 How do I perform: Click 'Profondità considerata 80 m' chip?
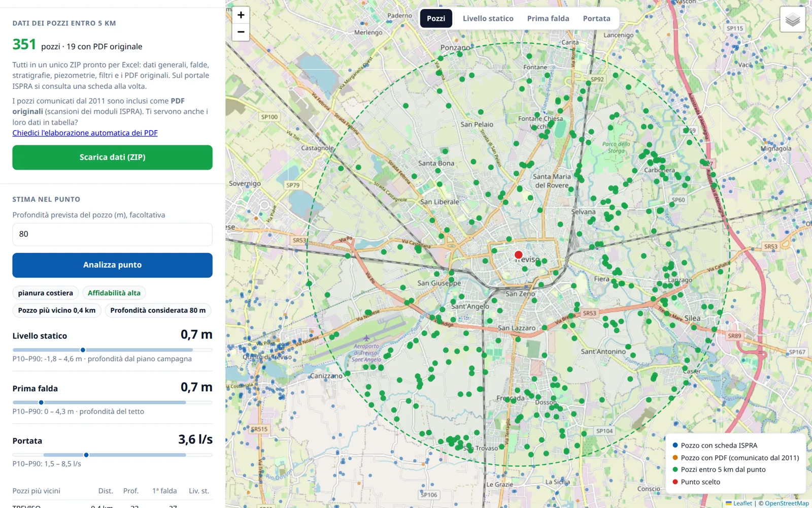(x=158, y=310)
